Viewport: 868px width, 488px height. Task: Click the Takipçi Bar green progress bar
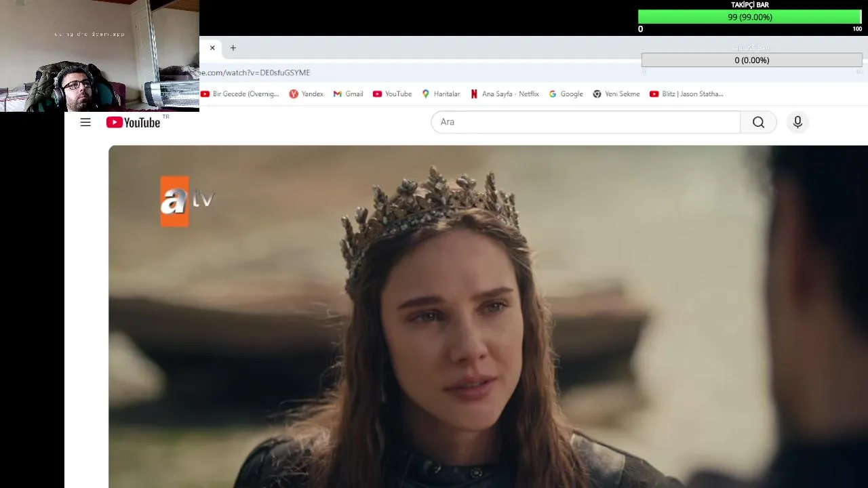pyautogui.click(x=750, y=17)
